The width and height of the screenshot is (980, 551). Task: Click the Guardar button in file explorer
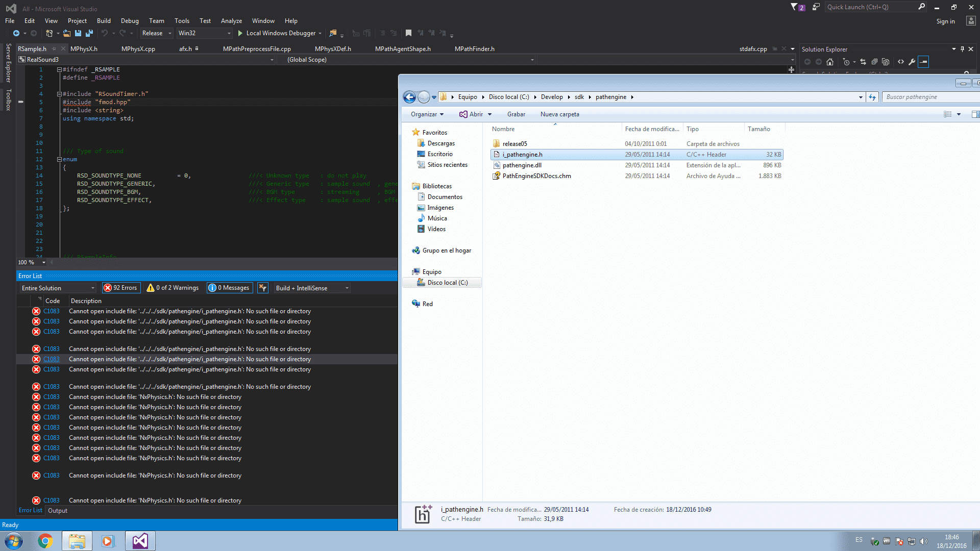(516, 114)
